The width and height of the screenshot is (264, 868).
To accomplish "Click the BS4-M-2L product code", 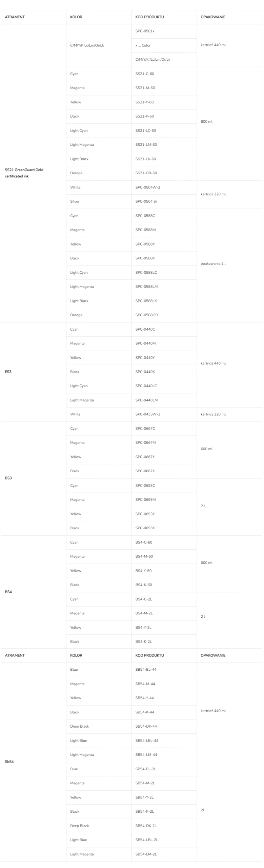I will 144,613.
